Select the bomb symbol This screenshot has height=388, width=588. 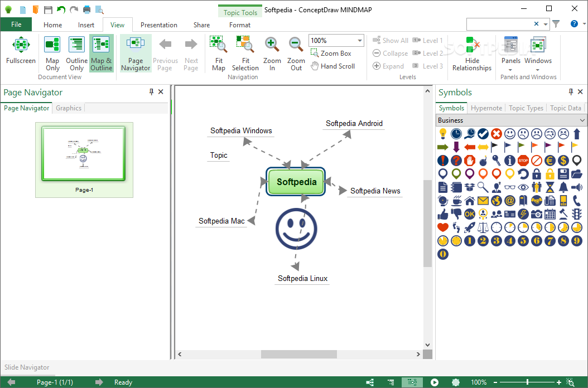[x=483, y=161]
